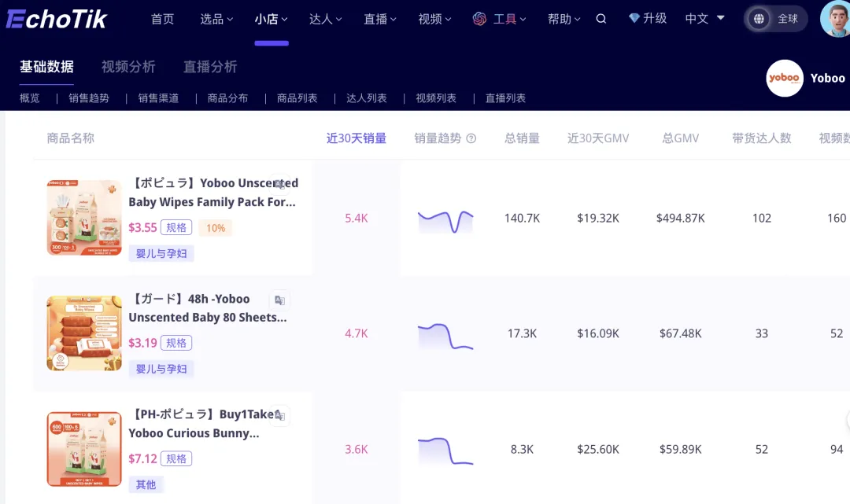Open Baby Wipes Family Pack product thumbnail

click(84, 218)
